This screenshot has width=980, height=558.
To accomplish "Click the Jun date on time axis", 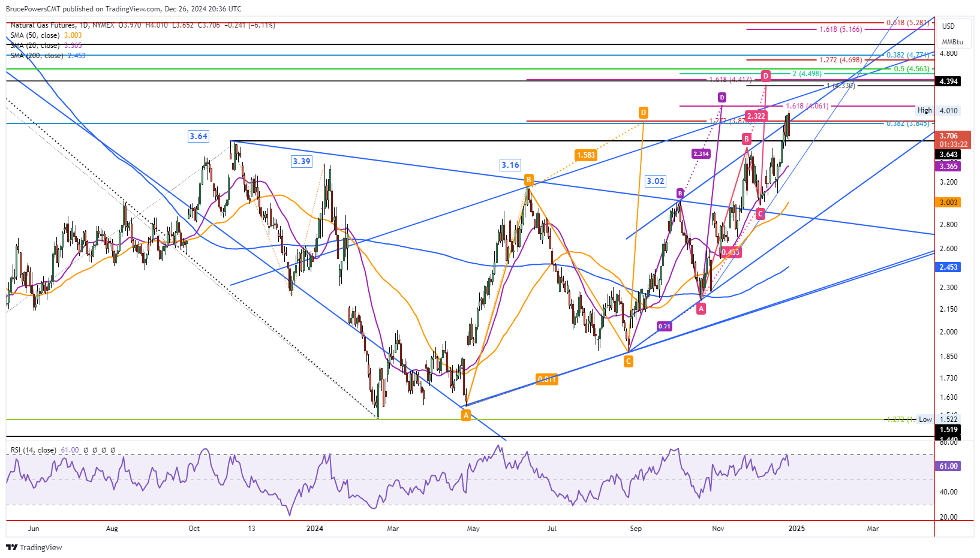I will (x=34, y=529).
